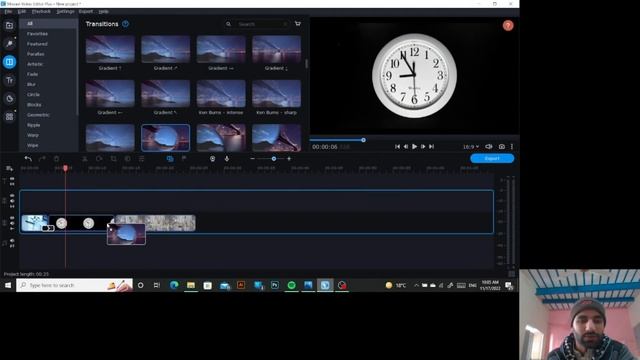Open Spotify from the Windows taskbar
The image size is (640, 360).
(x=291, y=285)
